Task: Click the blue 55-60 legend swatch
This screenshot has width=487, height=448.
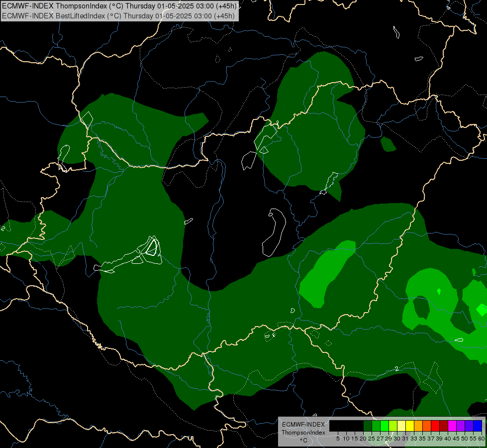Action: [x=478, y=426]
